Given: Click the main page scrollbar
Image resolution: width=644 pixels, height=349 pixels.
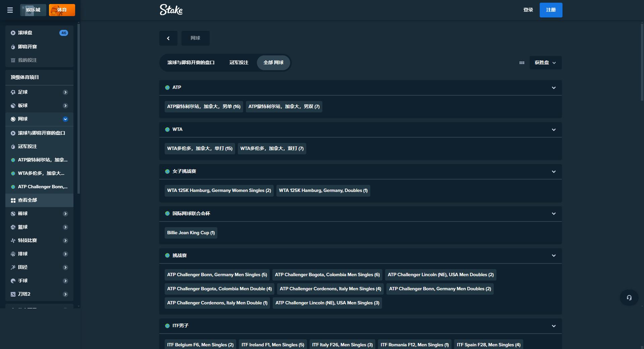Looking at the screenshot, I should (x=642, y=62).
